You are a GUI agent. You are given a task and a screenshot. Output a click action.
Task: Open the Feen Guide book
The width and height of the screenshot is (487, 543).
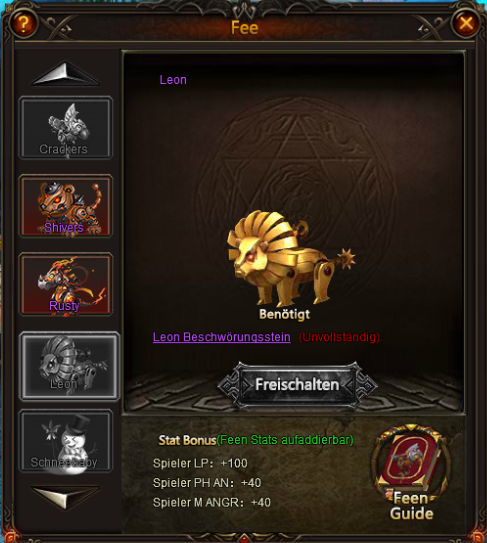411,472
